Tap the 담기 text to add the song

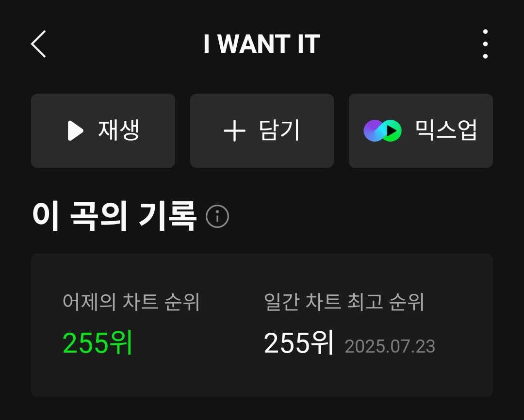pyautogui.click(x=279, y=130)
